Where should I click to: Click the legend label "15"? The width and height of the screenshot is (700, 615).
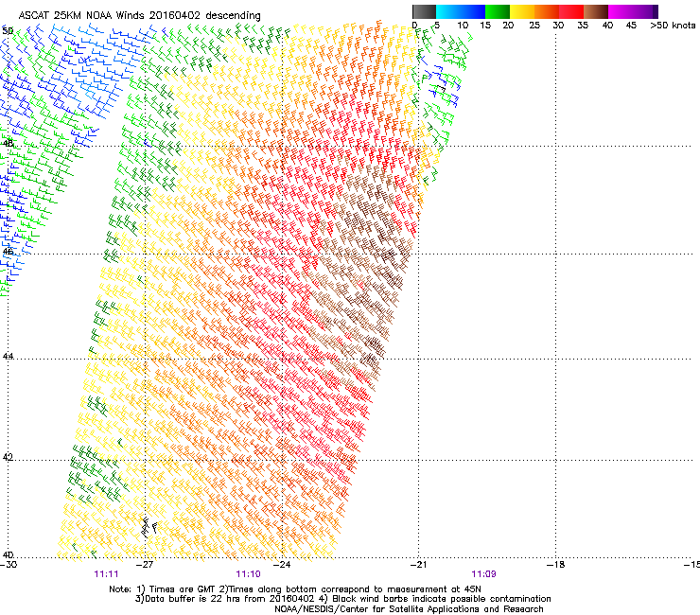coord(485,26)
